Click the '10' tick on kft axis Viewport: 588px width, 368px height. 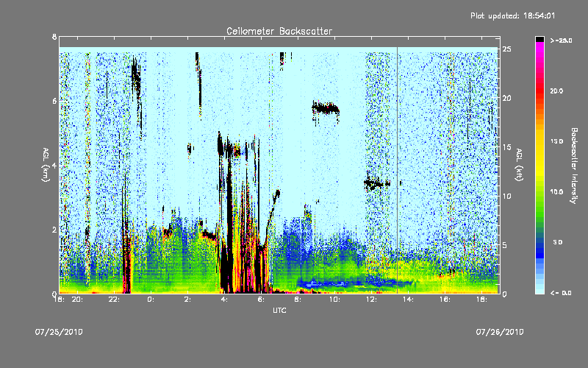click(x=506, y=196)
